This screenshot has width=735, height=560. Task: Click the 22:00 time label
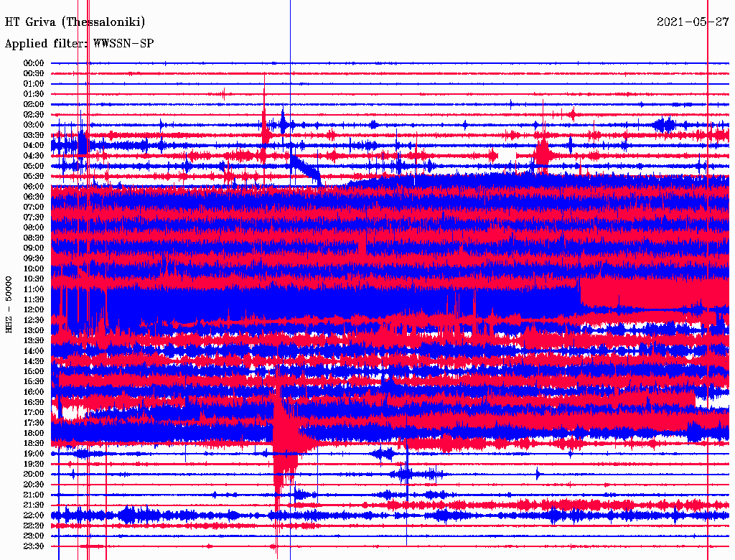tap(34, 515)
